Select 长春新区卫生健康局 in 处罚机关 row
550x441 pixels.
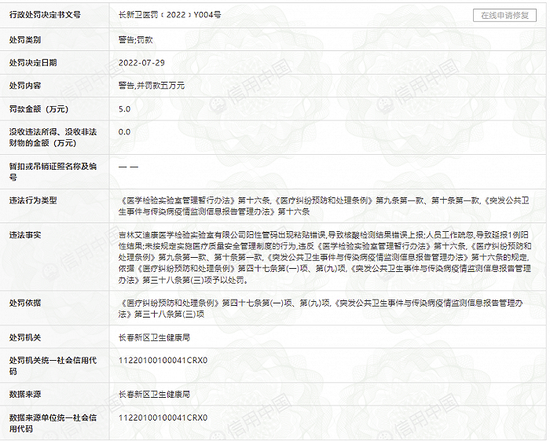154,338
